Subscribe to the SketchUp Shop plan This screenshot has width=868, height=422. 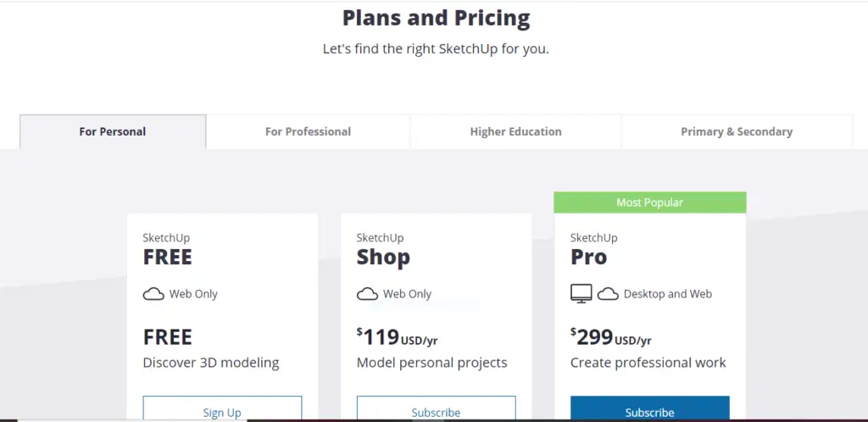(x=437, y=408)
